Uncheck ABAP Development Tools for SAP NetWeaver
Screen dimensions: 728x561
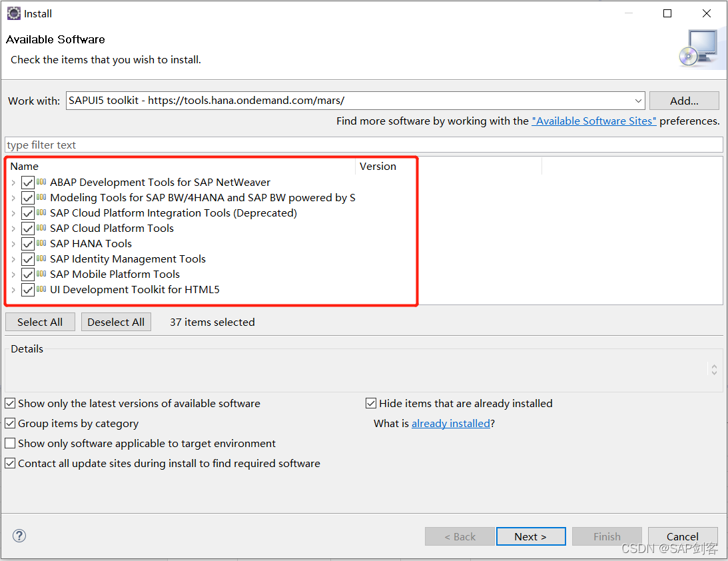pyautogui.click(x=28, y=183)
